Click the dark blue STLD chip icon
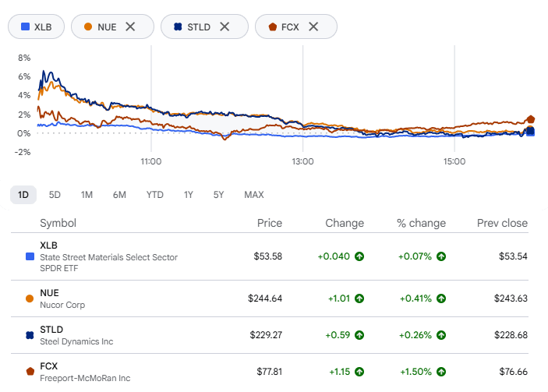Screen dimensions: 548x392 click(178, 26)
